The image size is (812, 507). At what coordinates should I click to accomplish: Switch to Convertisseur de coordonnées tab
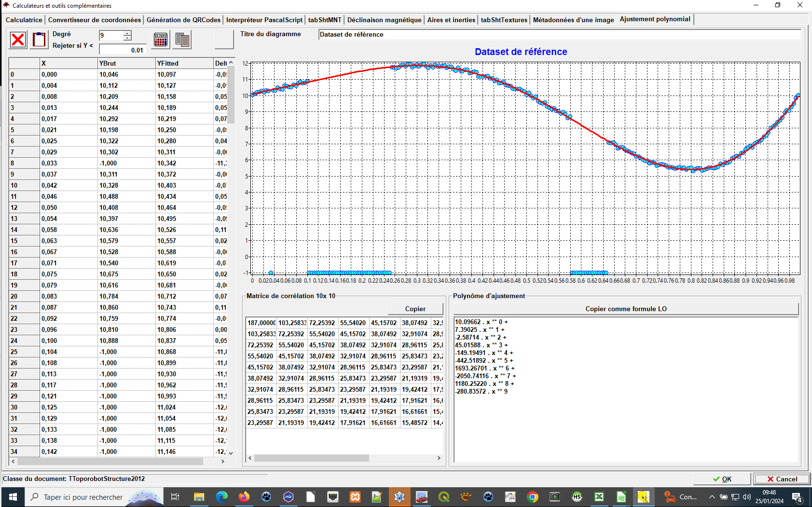[95, 20]
